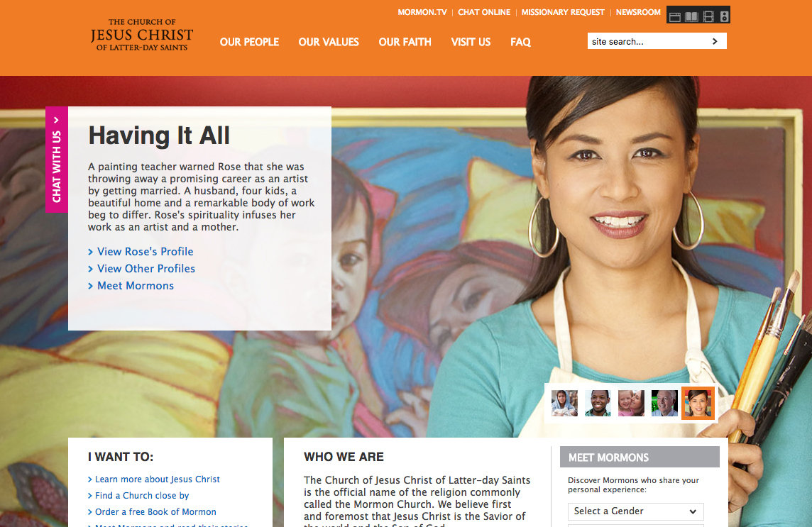Screen dimensions: 812x527
Task: Open the Missionary Request link
Action: pos(563,12)
